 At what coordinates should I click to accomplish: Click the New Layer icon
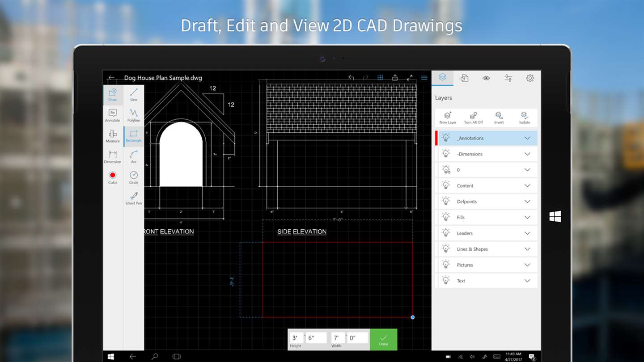point(448,118)
